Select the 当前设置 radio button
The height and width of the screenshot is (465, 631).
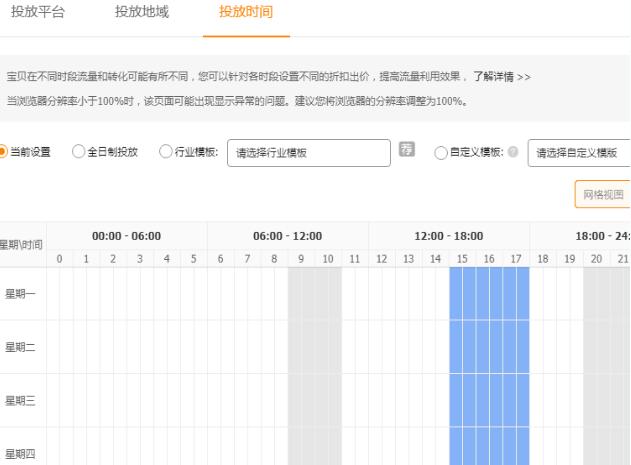[5, 153]
